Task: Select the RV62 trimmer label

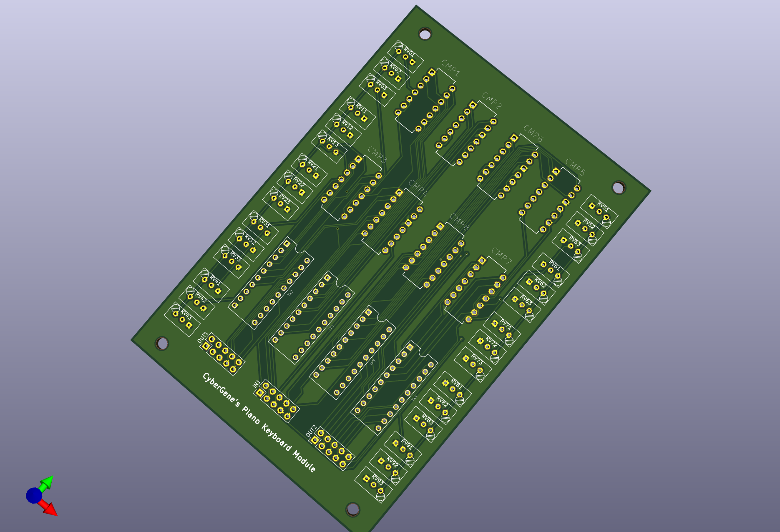Action: pos(541,282)
